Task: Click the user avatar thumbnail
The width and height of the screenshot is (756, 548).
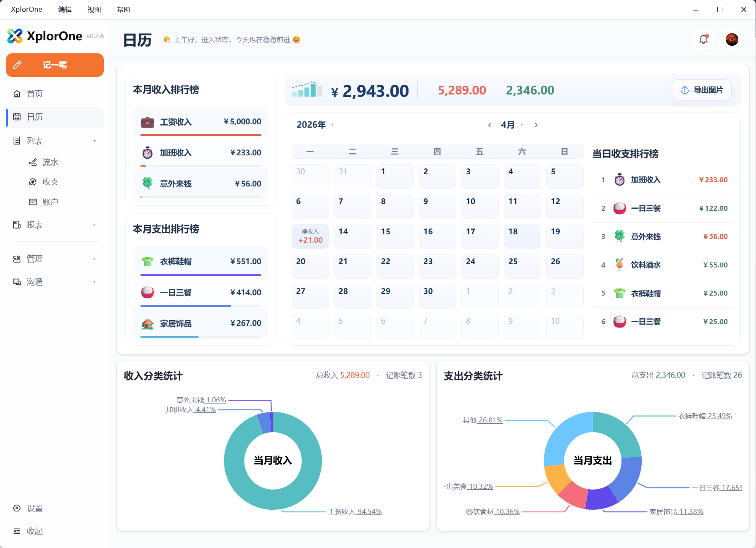Action: click(732, 39)
